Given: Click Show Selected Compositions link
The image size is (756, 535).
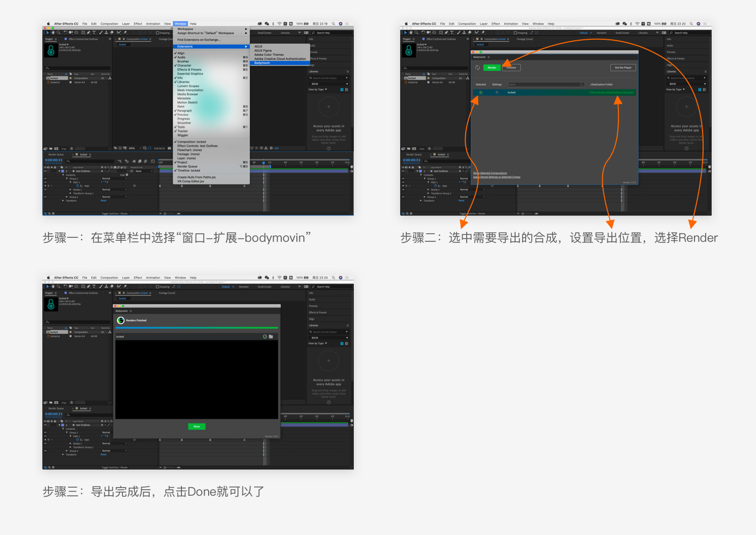Looking at the screenshot, I should (490, 173).
